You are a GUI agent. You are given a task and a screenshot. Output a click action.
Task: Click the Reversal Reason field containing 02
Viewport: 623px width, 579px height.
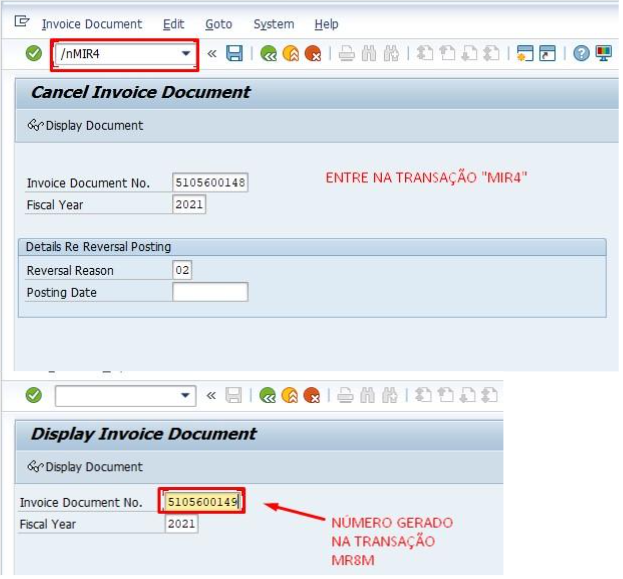(182, 270)
